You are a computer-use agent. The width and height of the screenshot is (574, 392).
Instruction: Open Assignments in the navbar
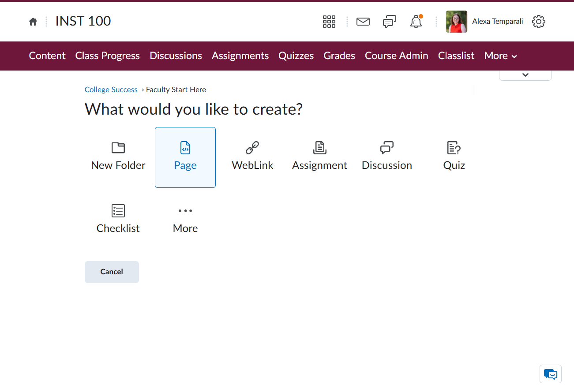tap(240, 56)
